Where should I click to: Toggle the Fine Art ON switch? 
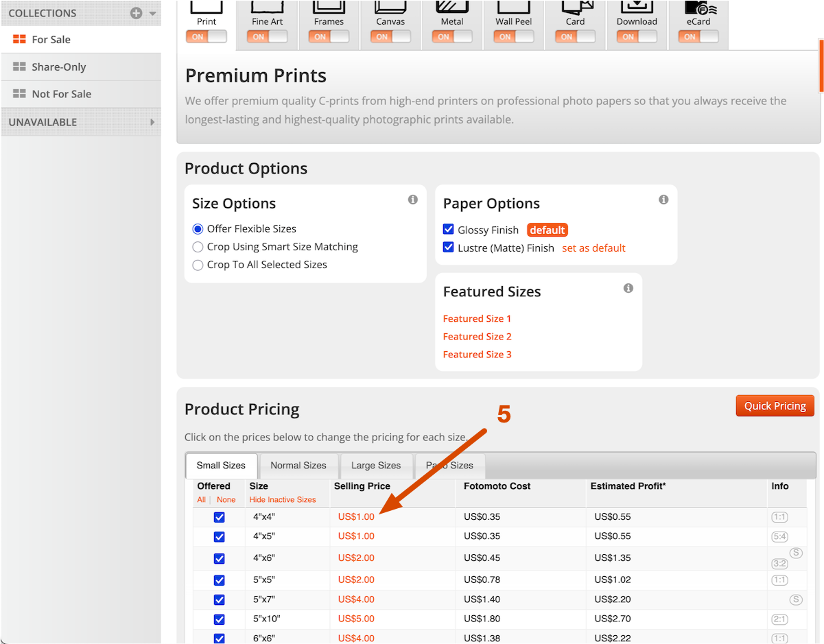(268, 37)
